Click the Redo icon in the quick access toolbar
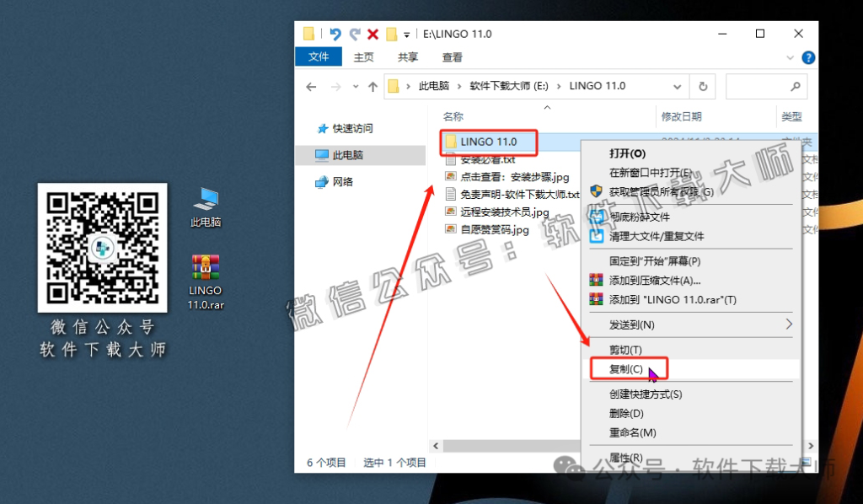This screenshot has height=504, width=863. pyautogui.click(x=355, y=34)
